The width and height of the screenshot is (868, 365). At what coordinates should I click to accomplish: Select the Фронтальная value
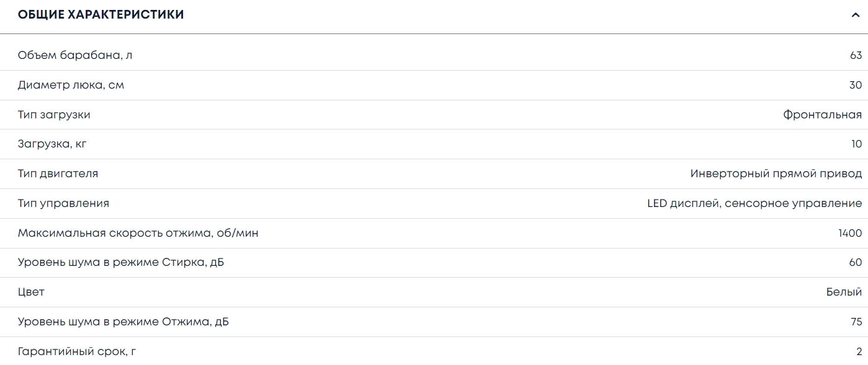pyautogui.click(x=822, y=115)
